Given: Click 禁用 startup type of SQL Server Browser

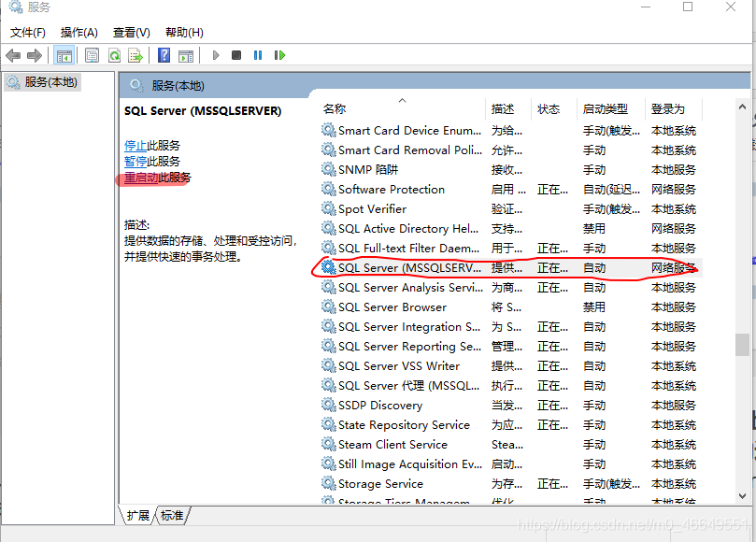Looking at the screenshot, I should (594, 307).
